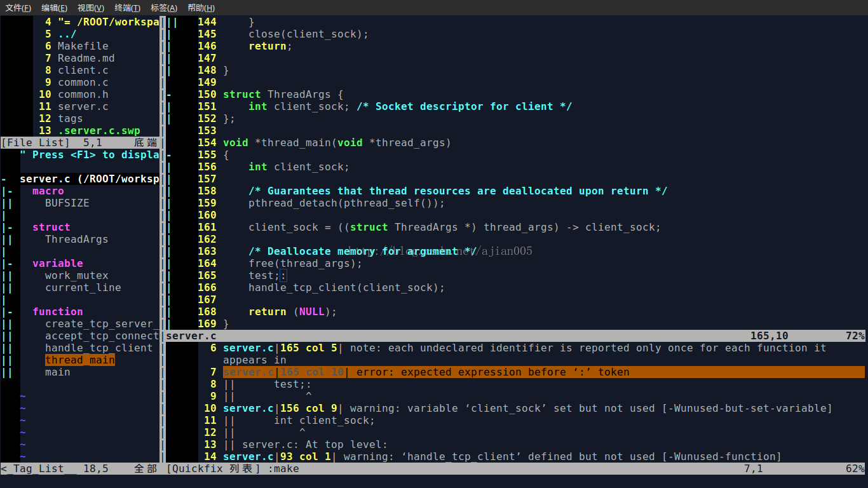Place cursor on pthread_detach line 159
Screen dimensions: 868x488
pyautogui.click(x=347, y=203)
